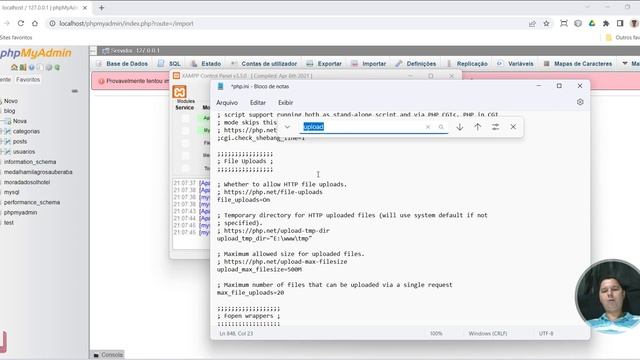Viewport: 640px width, 360px height.
Task: Open Contas de utilizador tab
Action: [264, 64]
